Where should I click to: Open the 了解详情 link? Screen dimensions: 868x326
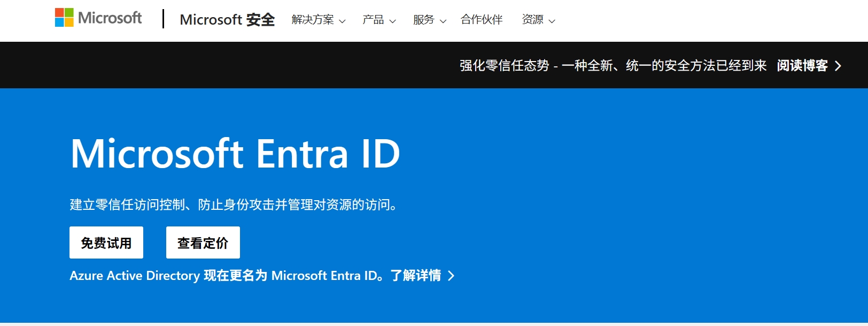pyautogui.click(x=422, y=276)
